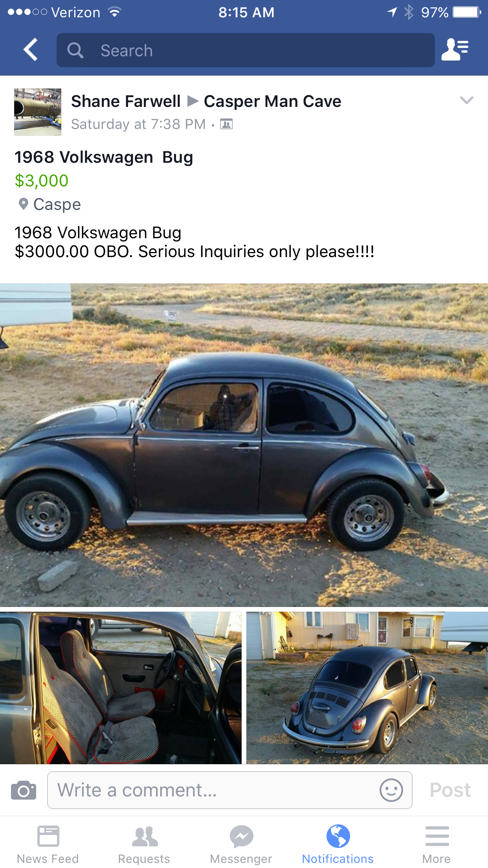488x868 pixels.
Task: View the car interior seat photo
Action: pos(121,688)
